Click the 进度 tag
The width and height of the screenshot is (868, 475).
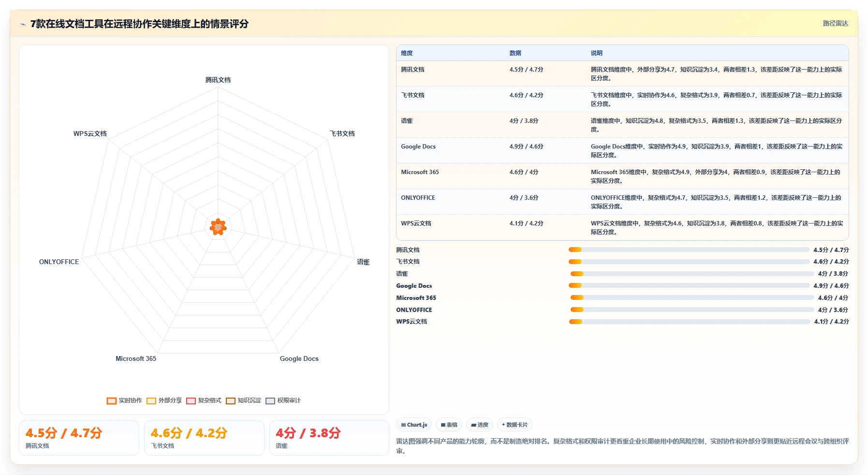tap(480, 425)
